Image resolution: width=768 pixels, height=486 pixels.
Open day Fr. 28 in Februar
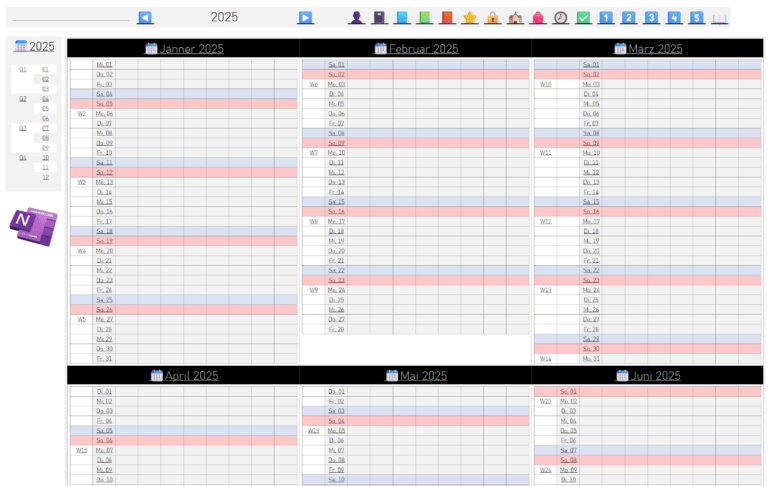(336, 329)
